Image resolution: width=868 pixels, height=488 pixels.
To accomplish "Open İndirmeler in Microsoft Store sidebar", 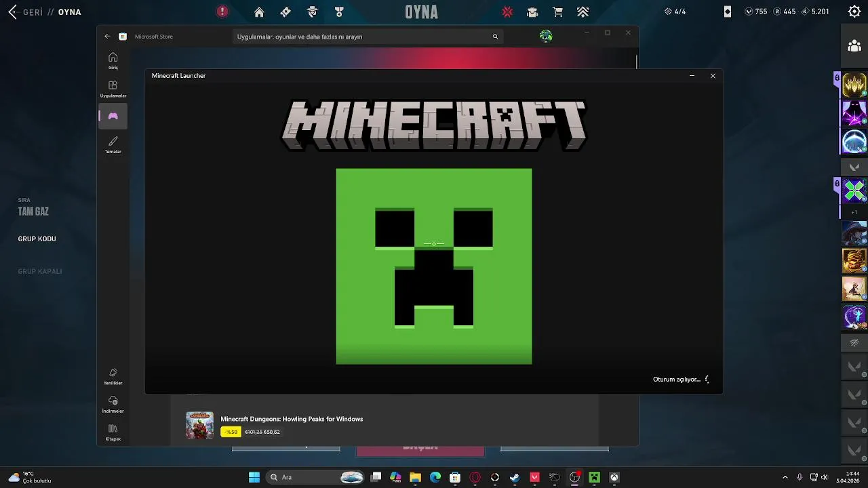I will point(113,404).
